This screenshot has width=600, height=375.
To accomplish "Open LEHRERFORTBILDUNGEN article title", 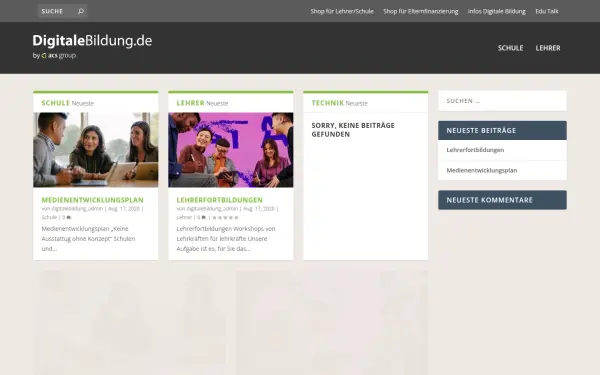I will pos(220,200).
